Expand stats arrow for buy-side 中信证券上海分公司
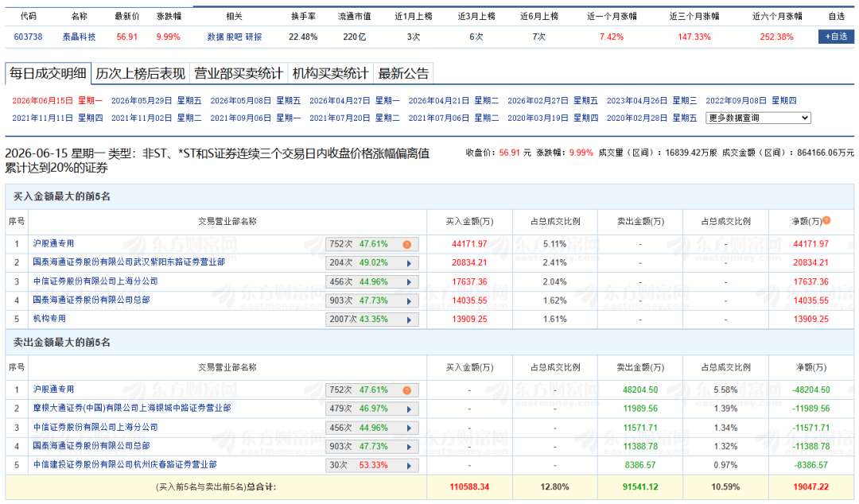Viewport: 859px width, 504px height. [409, 282]
